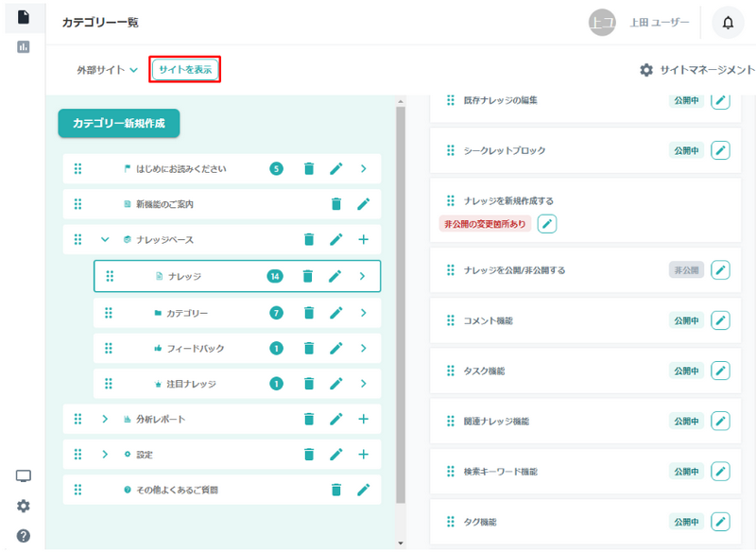The width and height of the screenshot is (756, 552).
Task: Click the category list scrollbar thumb
Action: 401,304
